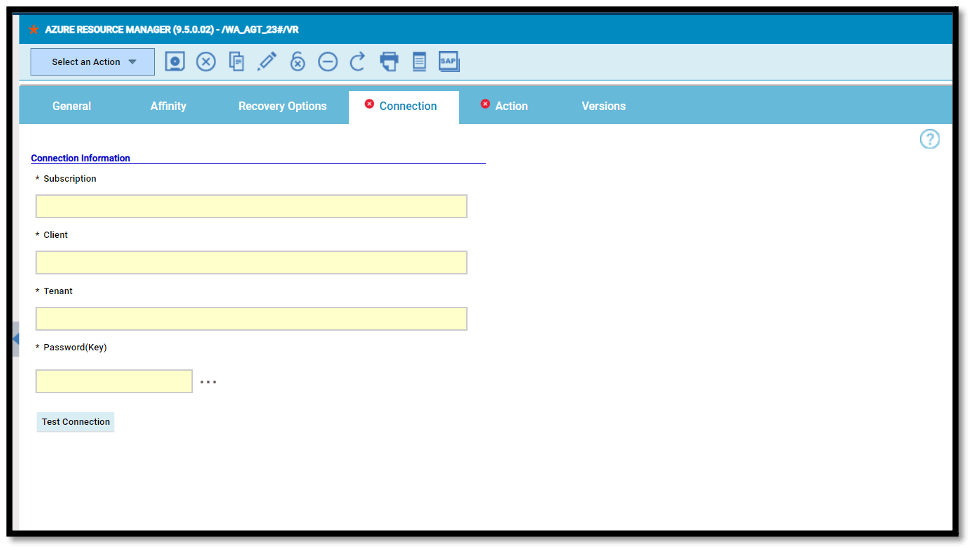The height and width of the screenshot is (550, 972).
Task: Click the unlock padlock icon
Action: [298, 62]
